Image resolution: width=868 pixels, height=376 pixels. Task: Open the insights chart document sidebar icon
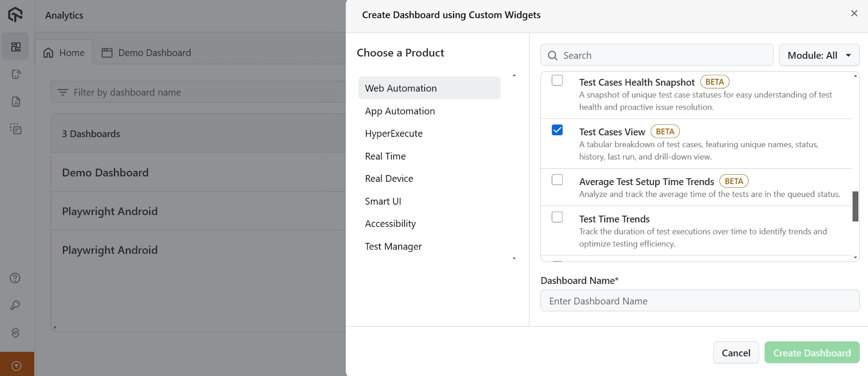tap(16, 101)
